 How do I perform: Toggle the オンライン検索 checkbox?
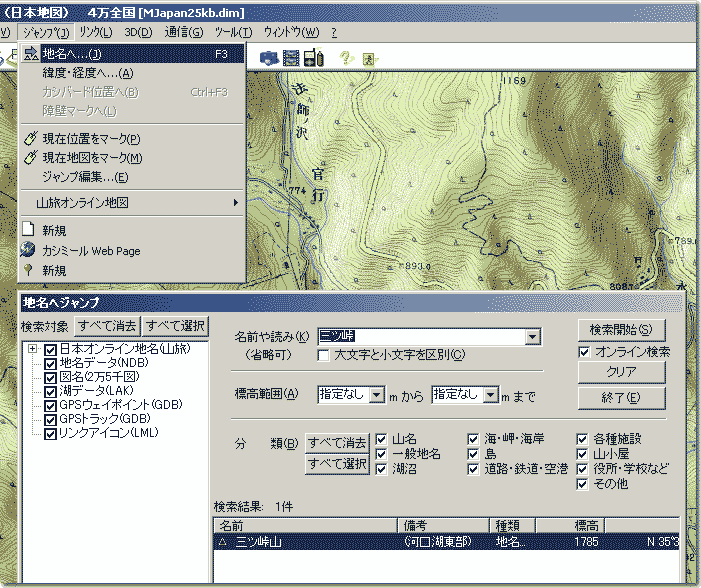coord(585,352)
